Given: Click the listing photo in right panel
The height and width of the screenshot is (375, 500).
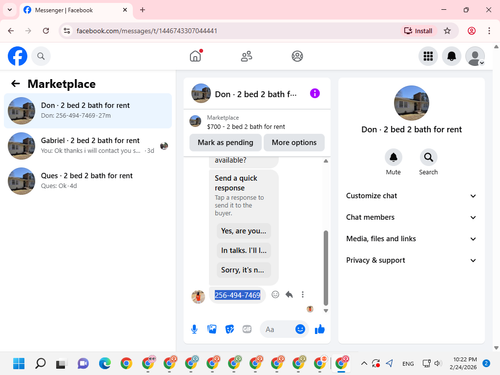Looking at the screenshot, I should pos(411,103).
